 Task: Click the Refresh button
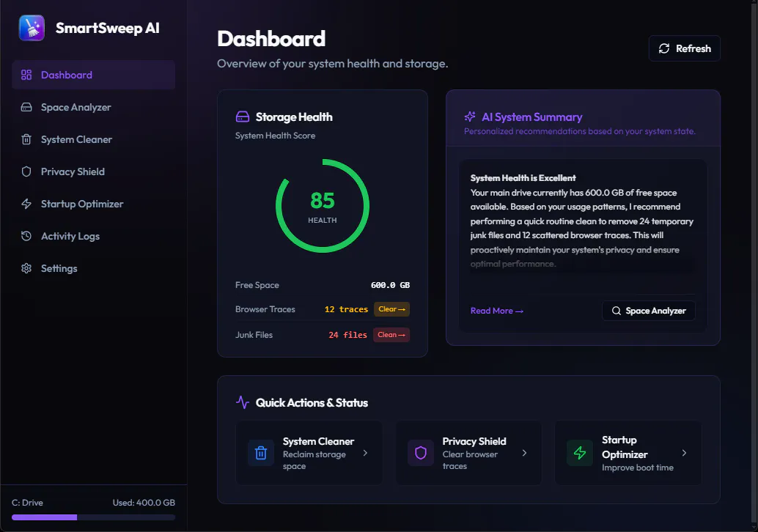pos(685,48)
